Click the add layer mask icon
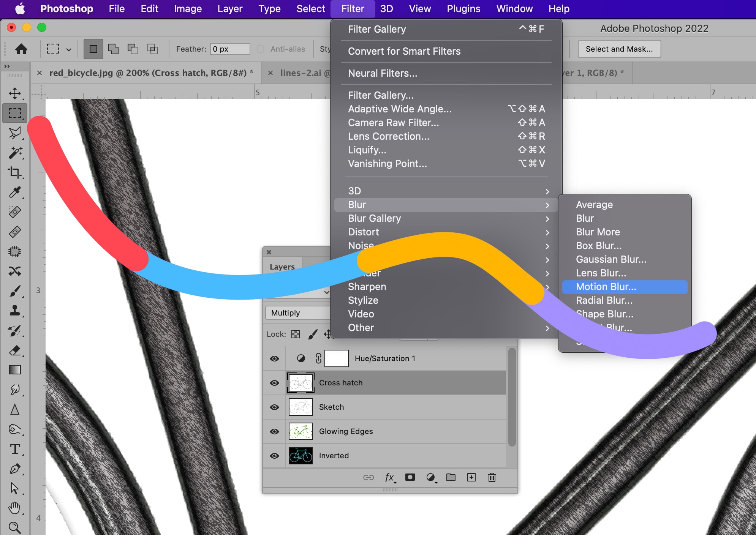756x535 pixels. click(410, 477)
